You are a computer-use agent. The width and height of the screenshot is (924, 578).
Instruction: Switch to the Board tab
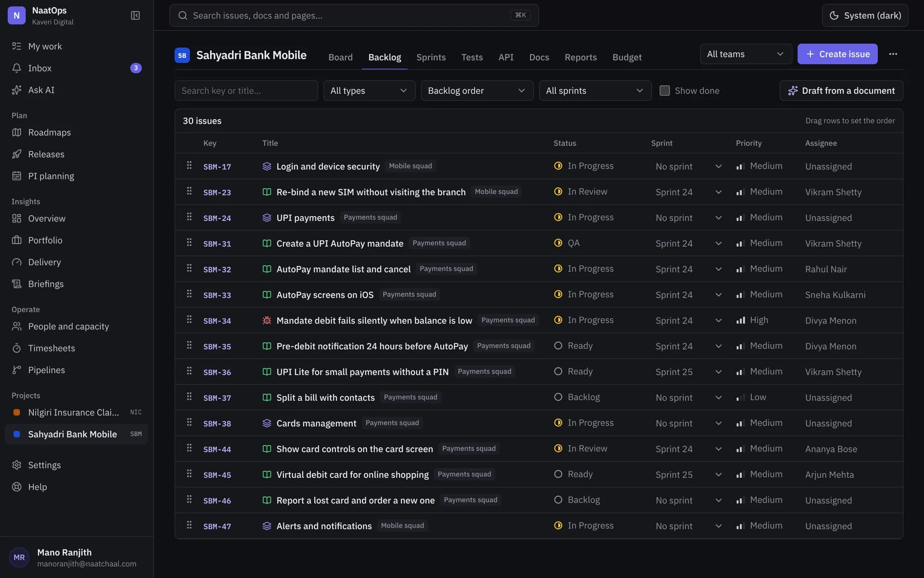[340, 57]
